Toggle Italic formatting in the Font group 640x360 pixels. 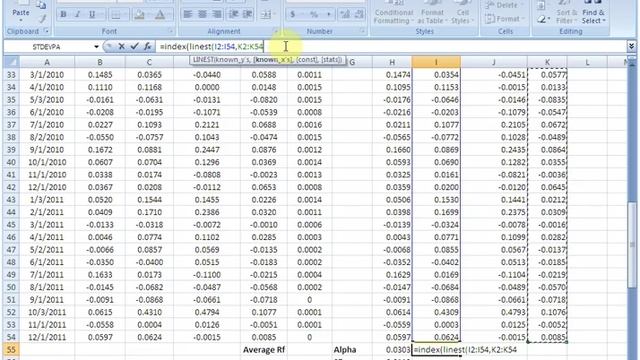point(78,15)
